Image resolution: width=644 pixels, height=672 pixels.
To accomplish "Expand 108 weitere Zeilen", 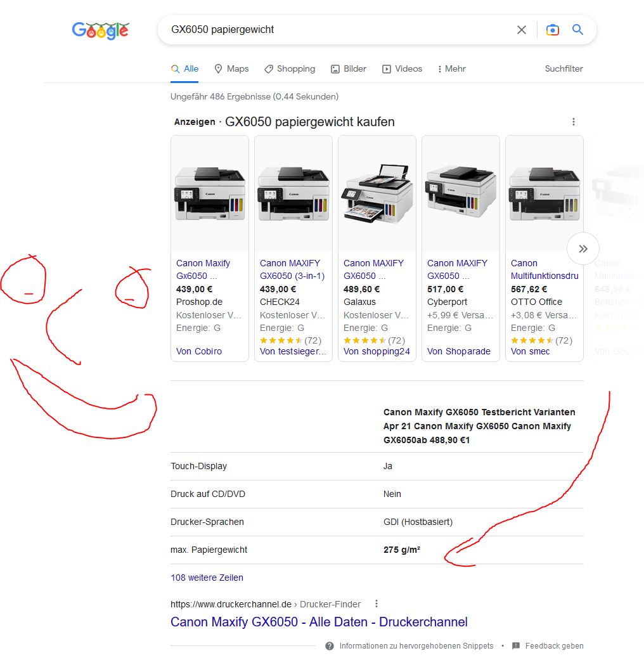I will click(x=207, y=578).
